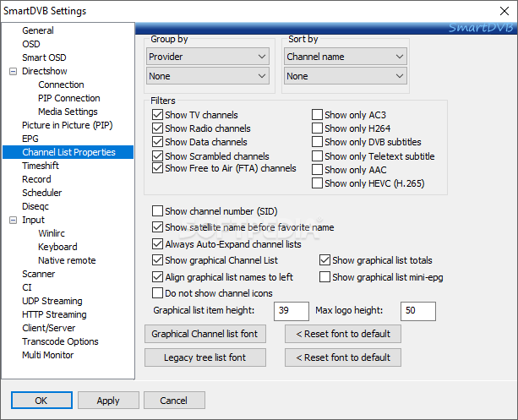Enable Show only AC3 filter
Image resolution: width=518 pixels, height=420 pixels.
click(317, 115)
